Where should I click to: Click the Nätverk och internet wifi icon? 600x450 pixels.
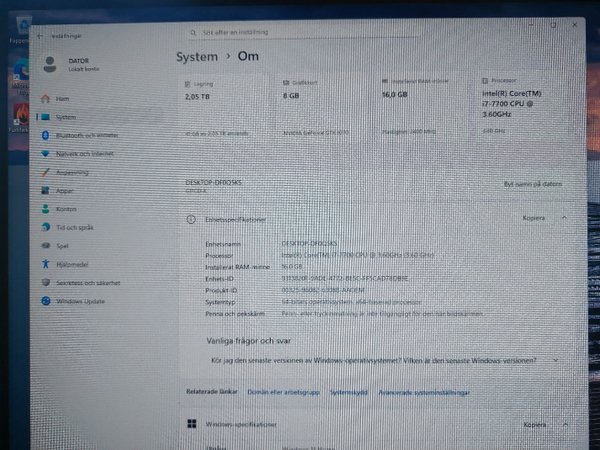tap(45, 154)
